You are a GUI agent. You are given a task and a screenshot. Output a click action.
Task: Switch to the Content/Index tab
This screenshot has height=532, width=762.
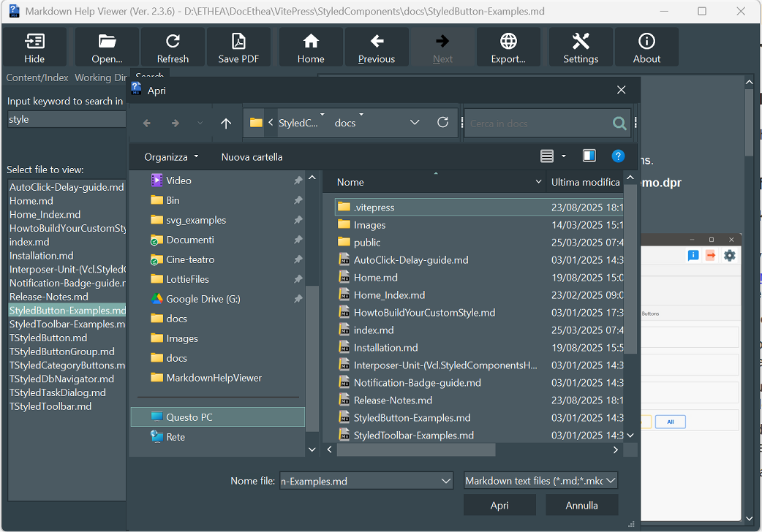tap(37, 77)
